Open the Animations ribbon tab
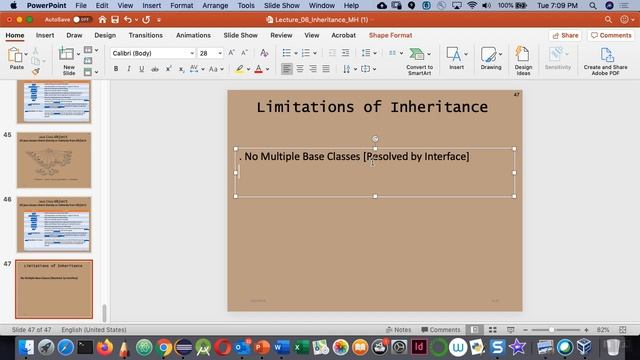The height and width of the screenshot is (360, 640). (x=193, y=36)
